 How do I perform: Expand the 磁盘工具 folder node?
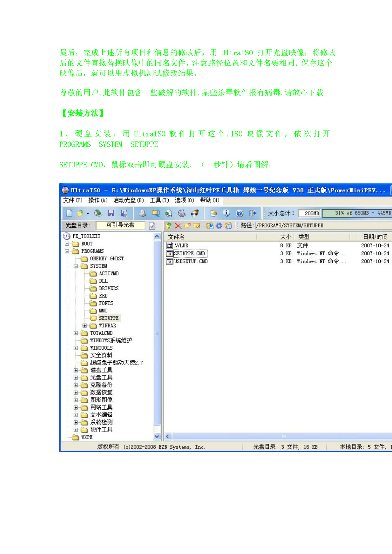tap(76, 370)
